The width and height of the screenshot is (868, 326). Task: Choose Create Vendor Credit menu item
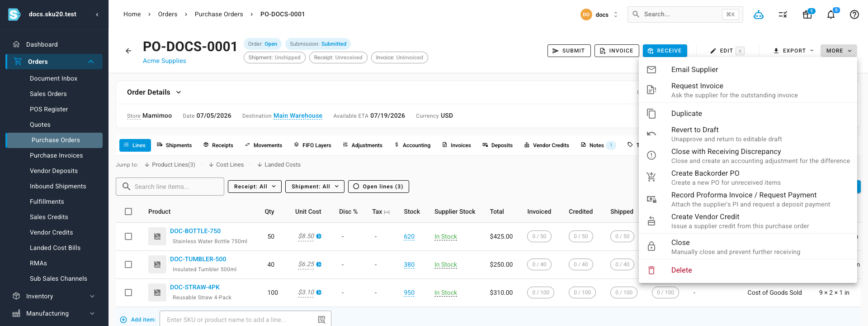(748, 221)
